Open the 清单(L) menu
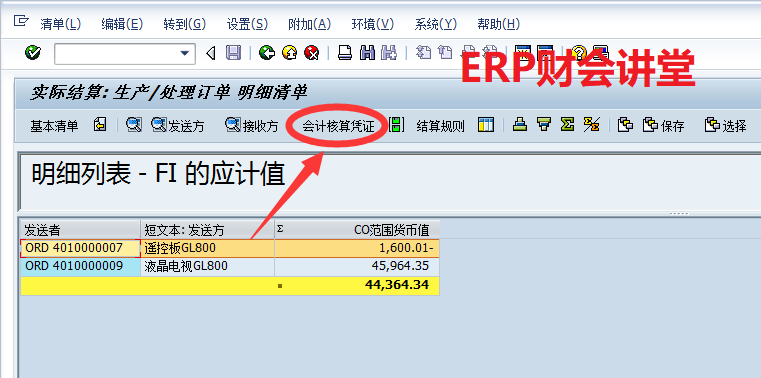The width and height of the screenshot is (761, 378). pyautogui.click(x=61, y=24)
